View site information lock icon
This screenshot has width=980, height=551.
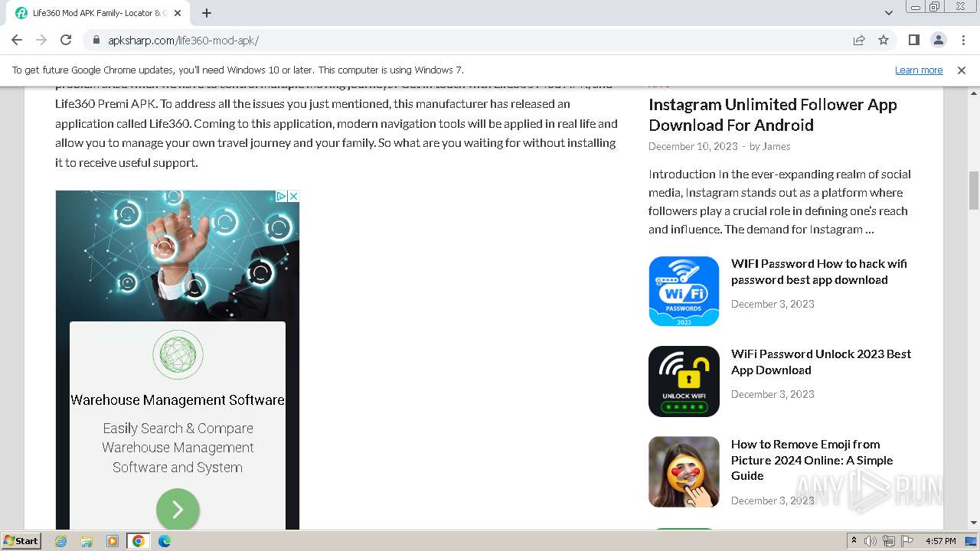pyautogui.click(x=96, y=40)
